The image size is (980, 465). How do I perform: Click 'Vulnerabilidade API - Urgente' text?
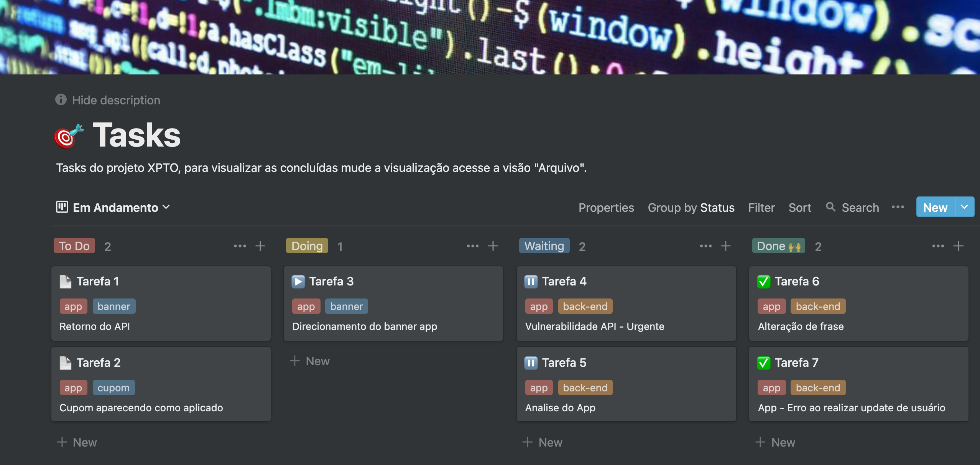click(x=595, y=326)
